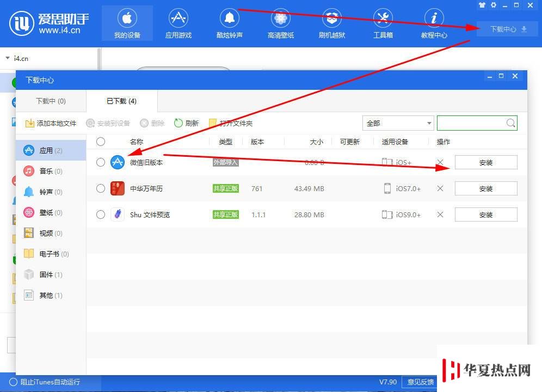
Task: Click the 下载中心 button in main window
Action: [x=507, y=29]
